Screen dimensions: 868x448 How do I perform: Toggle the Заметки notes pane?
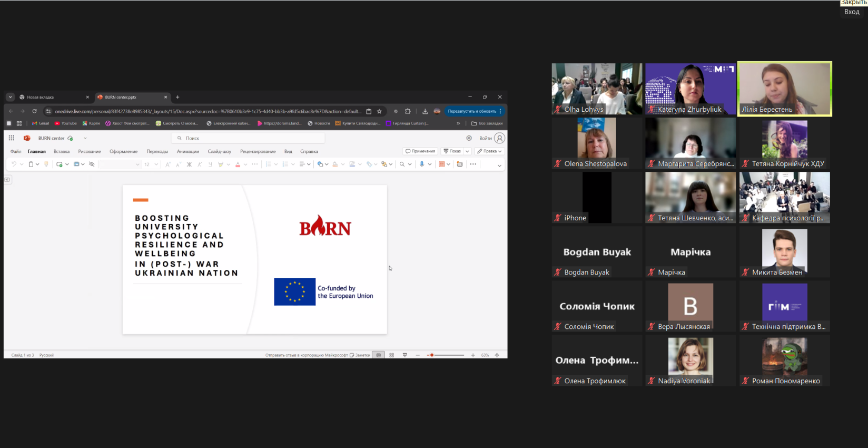coord(360,355)
